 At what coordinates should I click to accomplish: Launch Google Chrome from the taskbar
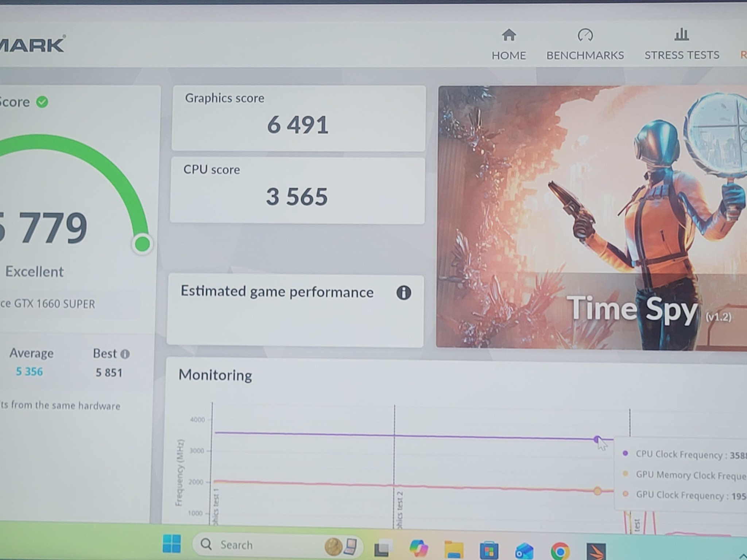coord(560,551)
